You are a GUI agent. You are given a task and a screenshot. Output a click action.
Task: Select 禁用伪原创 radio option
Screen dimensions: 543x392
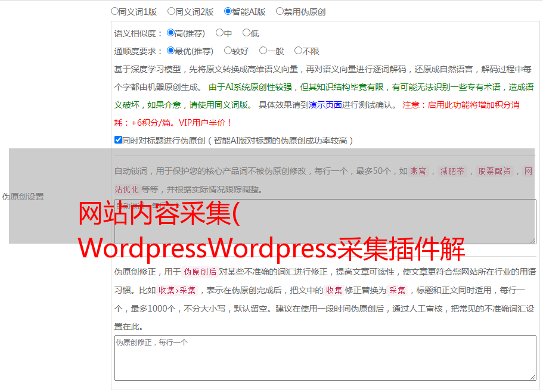(x=280, y=11)
